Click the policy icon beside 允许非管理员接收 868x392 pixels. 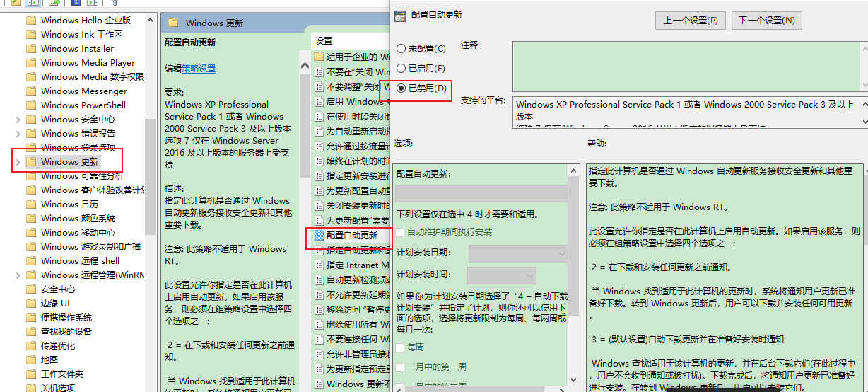tap(319, 354)
